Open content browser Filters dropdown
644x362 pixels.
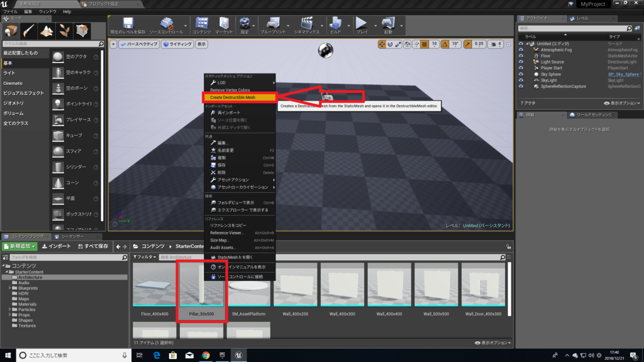point(145,257)
